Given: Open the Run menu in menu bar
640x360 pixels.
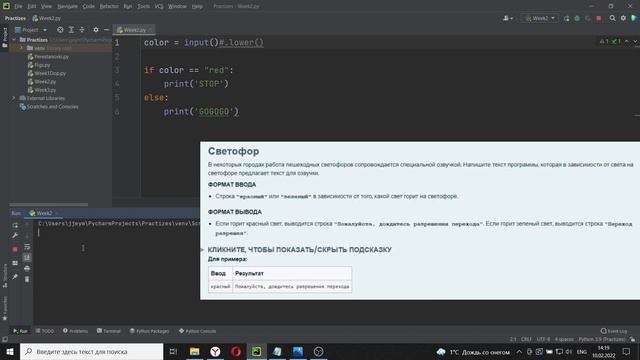Looking at the screenshot, I should coord(128,6).
